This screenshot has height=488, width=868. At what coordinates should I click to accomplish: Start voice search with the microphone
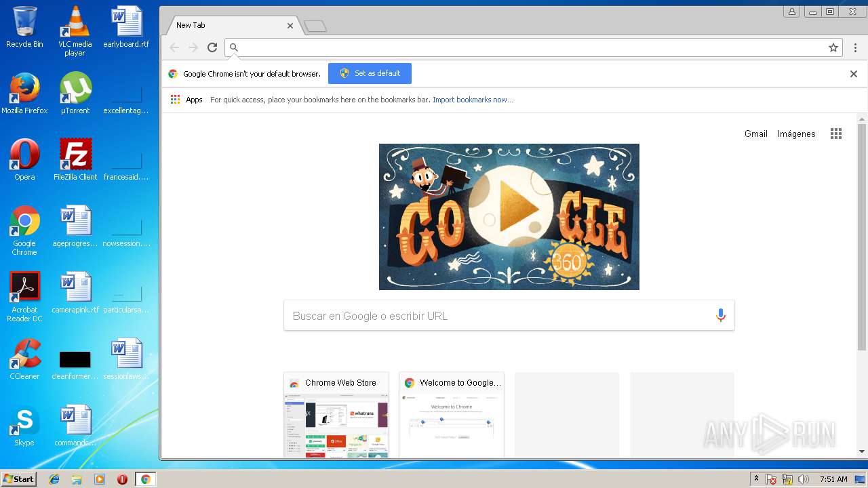tap(720, 316)
